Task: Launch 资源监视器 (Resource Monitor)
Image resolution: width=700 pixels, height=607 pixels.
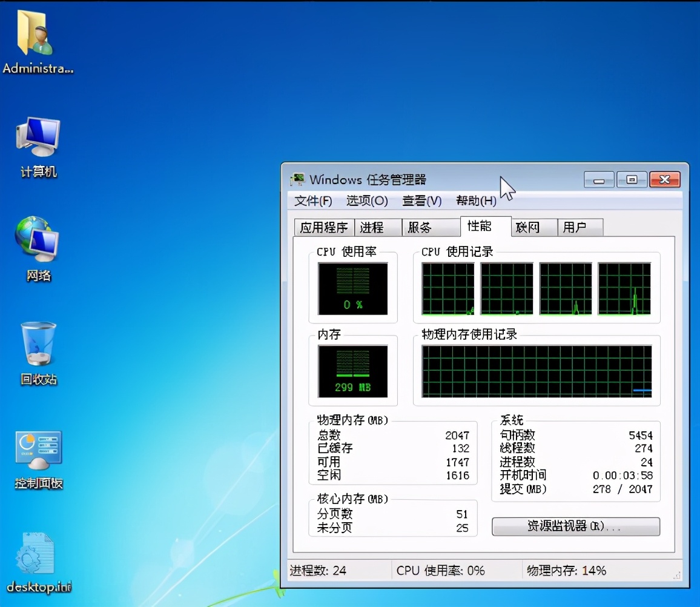Action: tap(575, 526)
